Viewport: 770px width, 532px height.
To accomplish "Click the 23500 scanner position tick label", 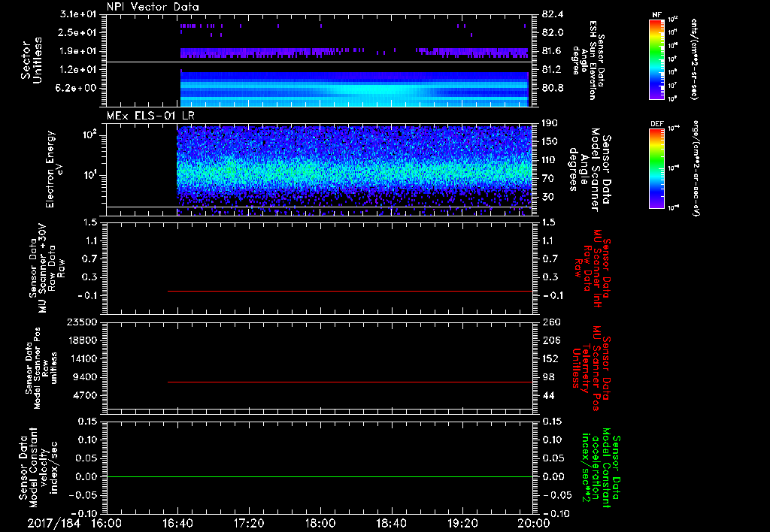I will coord(83,322).
